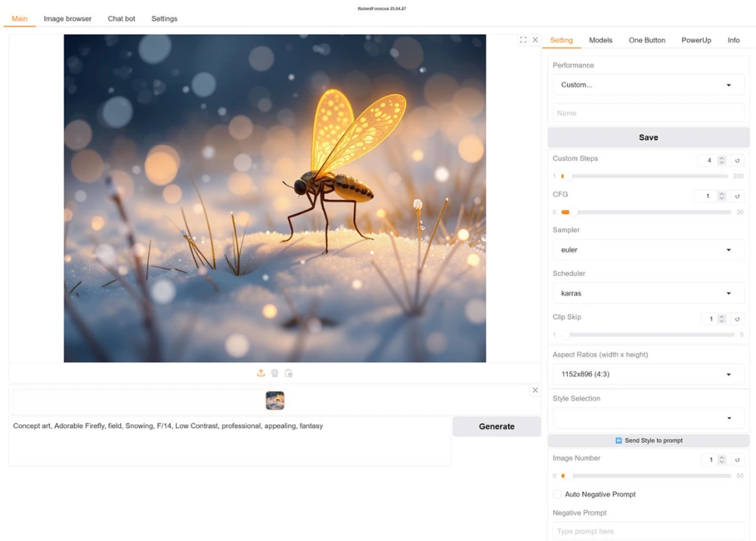756x541 pixels.
Task: Click the generated firefly preview image
Action: [275, 198]
